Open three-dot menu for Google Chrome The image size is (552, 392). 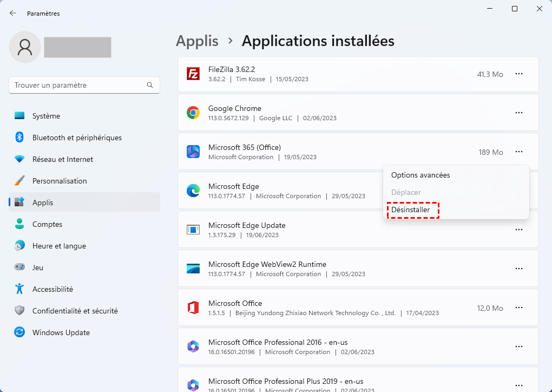(518, 113)
